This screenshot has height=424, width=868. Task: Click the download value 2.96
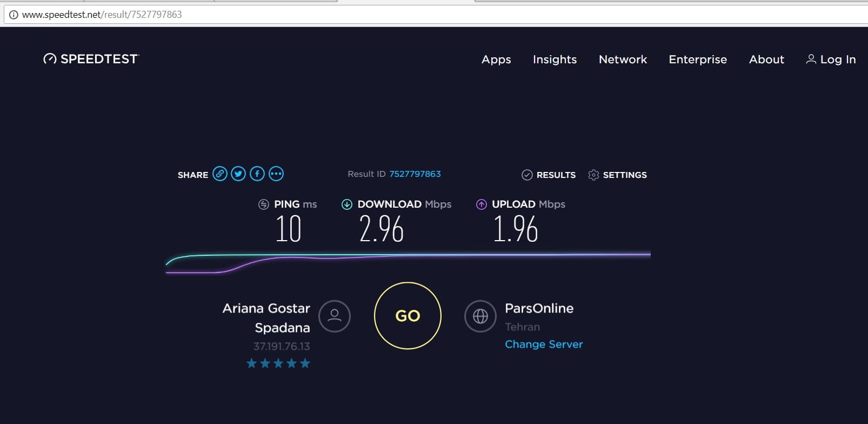tap(382, 229)
